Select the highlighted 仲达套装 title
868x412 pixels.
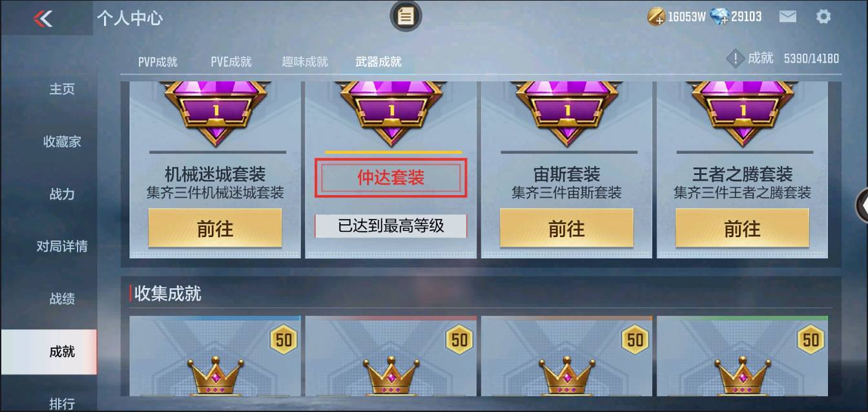[x=391, y=178]
